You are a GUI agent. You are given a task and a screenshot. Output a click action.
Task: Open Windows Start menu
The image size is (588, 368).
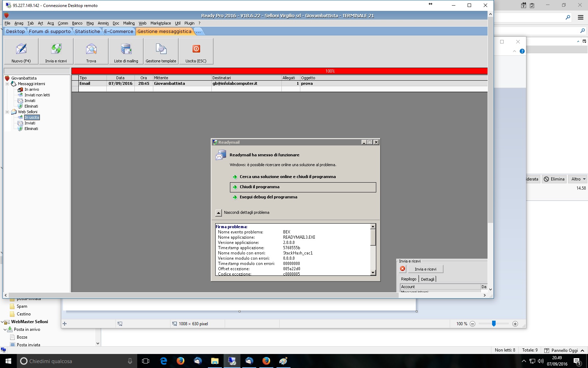8,361
